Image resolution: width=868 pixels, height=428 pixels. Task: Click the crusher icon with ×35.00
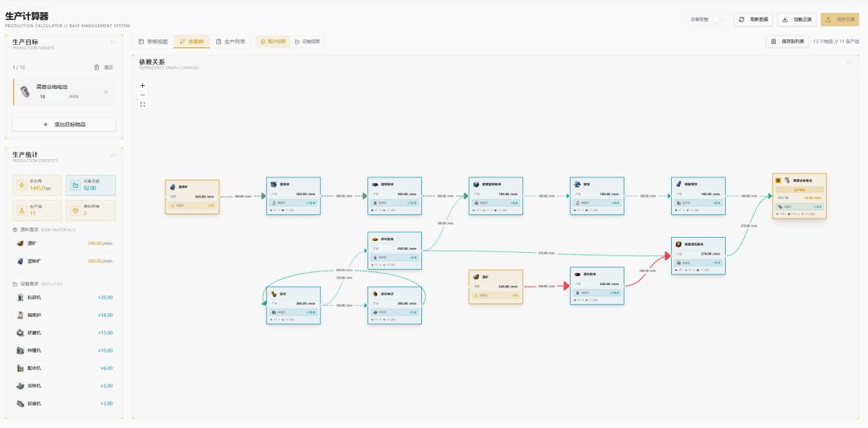tap(20, 297)
